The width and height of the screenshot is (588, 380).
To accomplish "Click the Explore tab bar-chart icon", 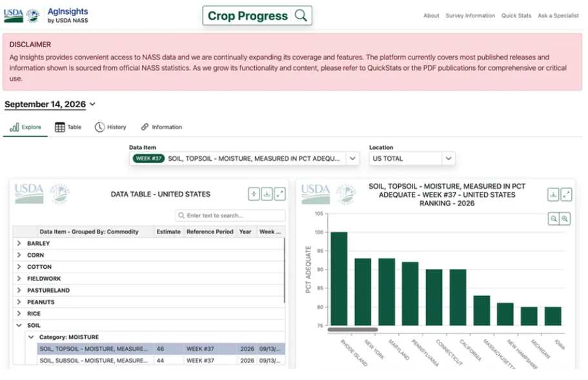I will pos(14,127).
